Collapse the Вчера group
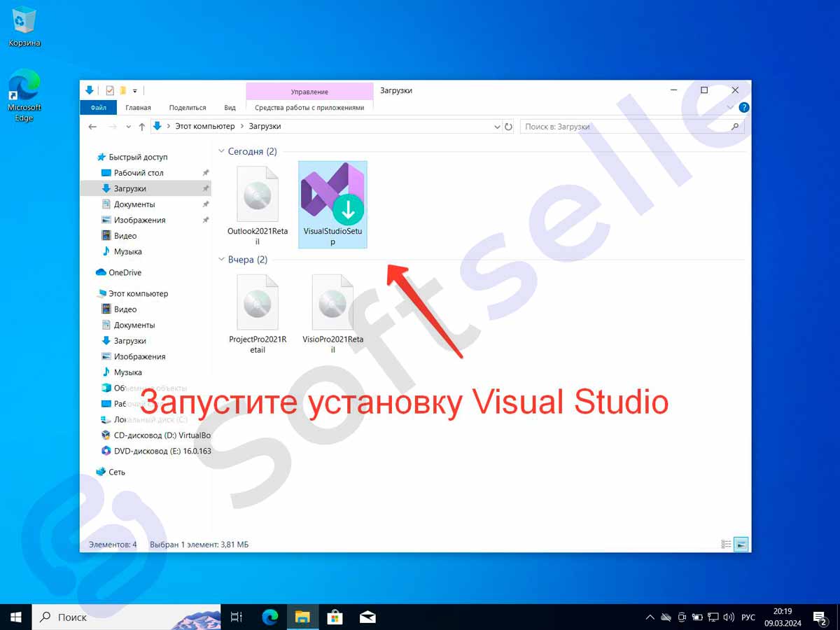 (221, 260)
